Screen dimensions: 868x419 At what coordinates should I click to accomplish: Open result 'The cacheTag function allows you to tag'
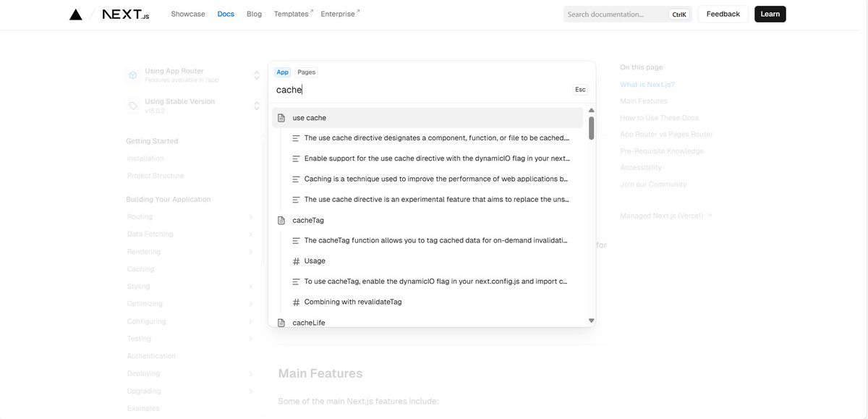pos(436,240)
